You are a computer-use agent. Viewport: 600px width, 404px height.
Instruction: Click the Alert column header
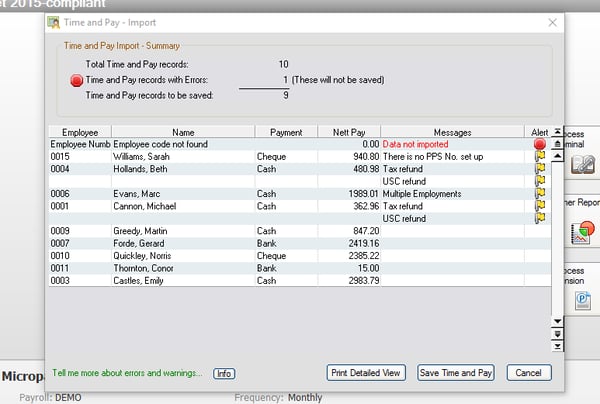[540, 132]
